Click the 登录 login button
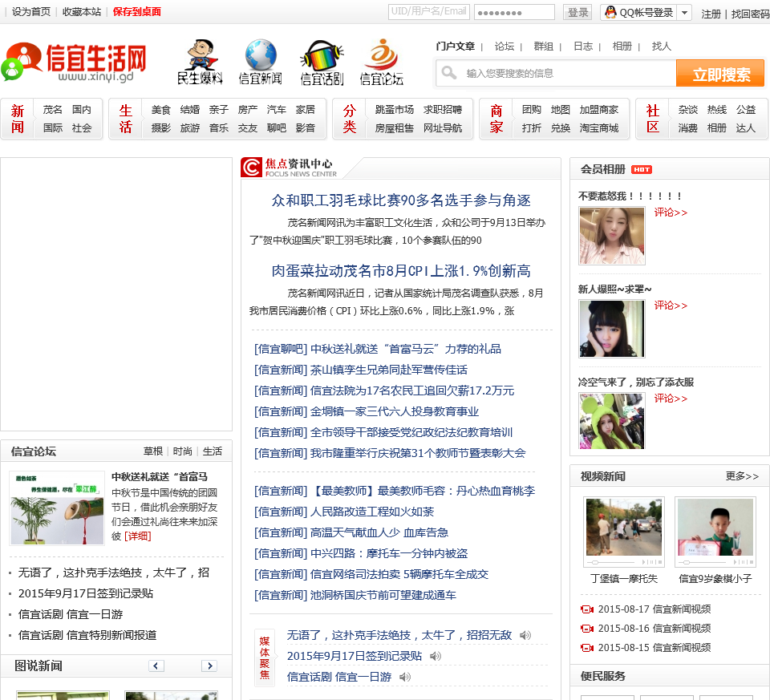 point(577,12)
